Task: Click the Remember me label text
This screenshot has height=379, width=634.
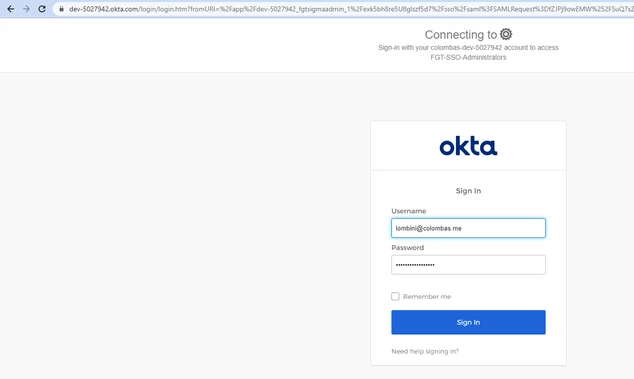Action: [x=427, y=296]
